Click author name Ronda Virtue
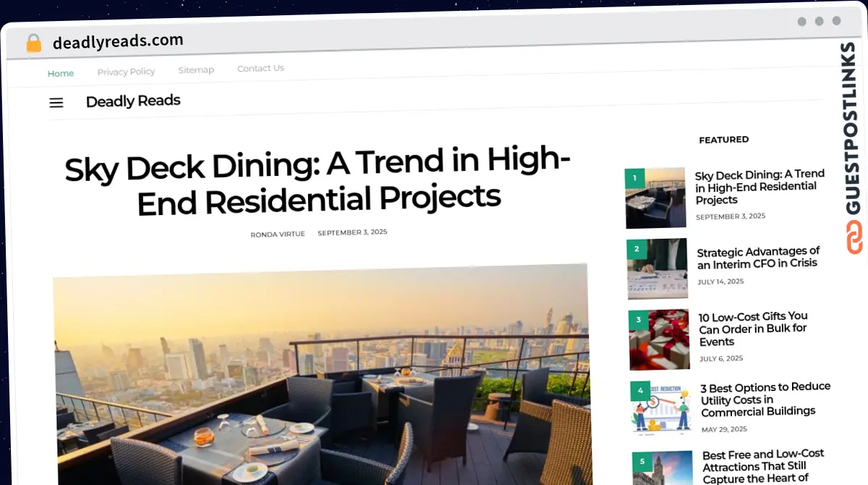Image resolution: width=868 pixels, height=485 pixels. [278, 234]
